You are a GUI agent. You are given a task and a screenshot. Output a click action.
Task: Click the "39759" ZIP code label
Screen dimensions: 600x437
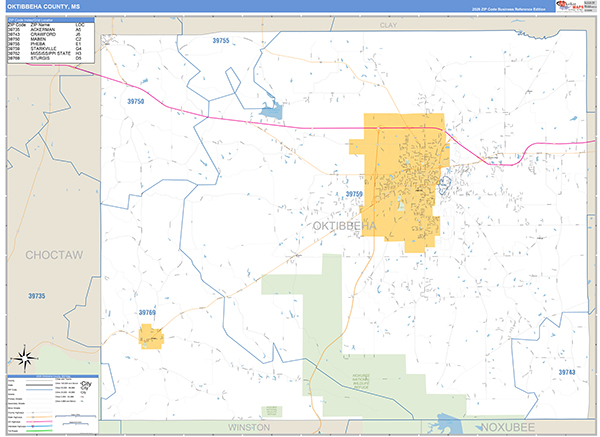click(354, 194)
